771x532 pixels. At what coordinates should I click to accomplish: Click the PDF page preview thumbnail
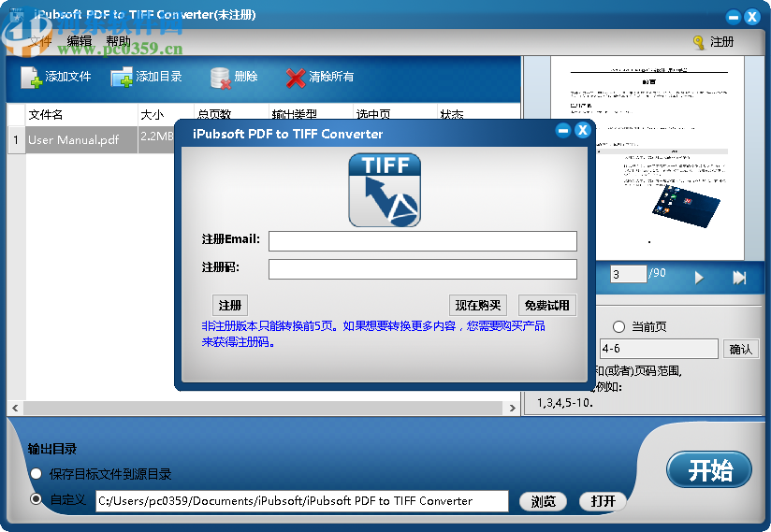click(648, 158)
